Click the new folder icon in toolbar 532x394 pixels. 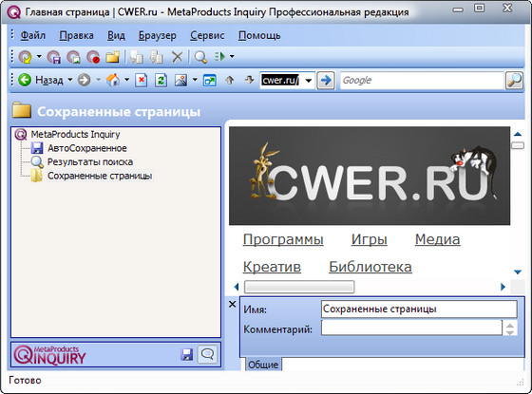click(113, 57)
